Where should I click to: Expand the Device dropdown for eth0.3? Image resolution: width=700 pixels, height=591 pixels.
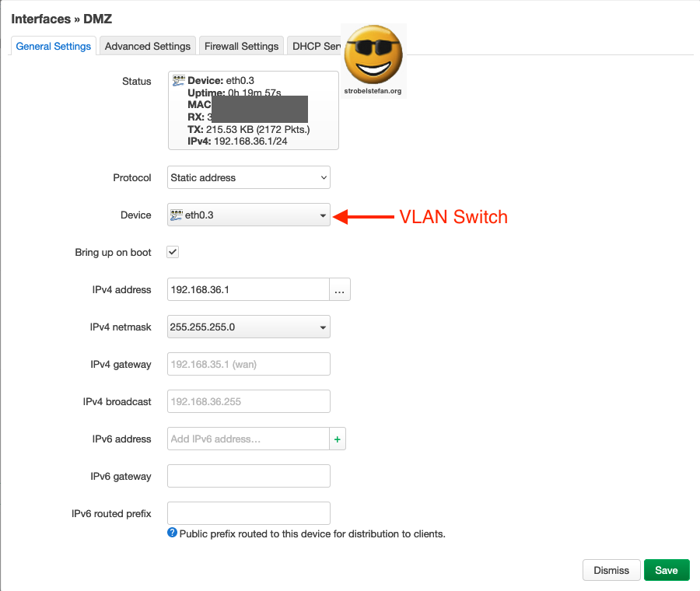(322, 215)
